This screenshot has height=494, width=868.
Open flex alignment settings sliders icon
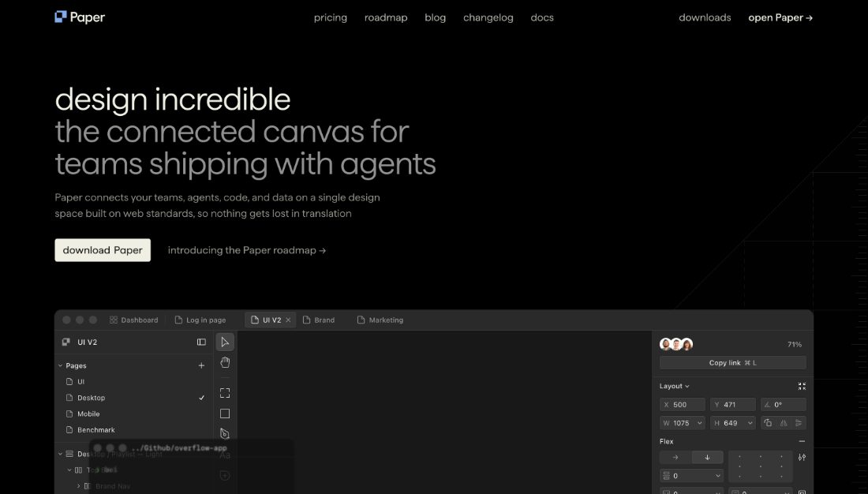(802, 458)
